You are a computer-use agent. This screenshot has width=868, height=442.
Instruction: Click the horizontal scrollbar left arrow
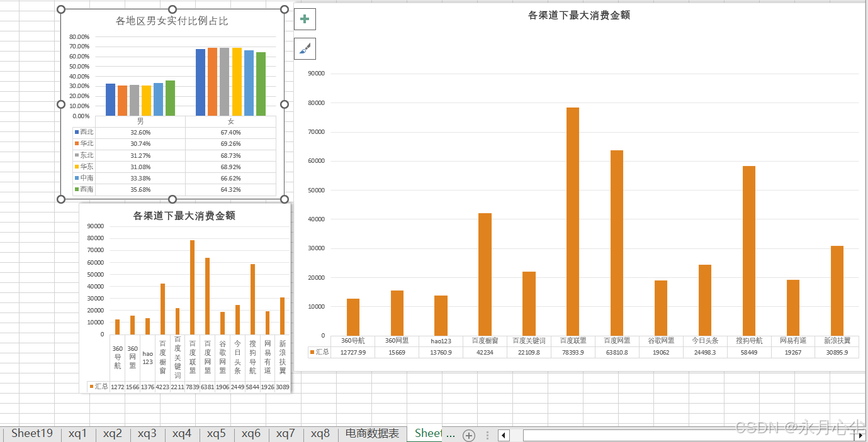[x=504, y=435]
